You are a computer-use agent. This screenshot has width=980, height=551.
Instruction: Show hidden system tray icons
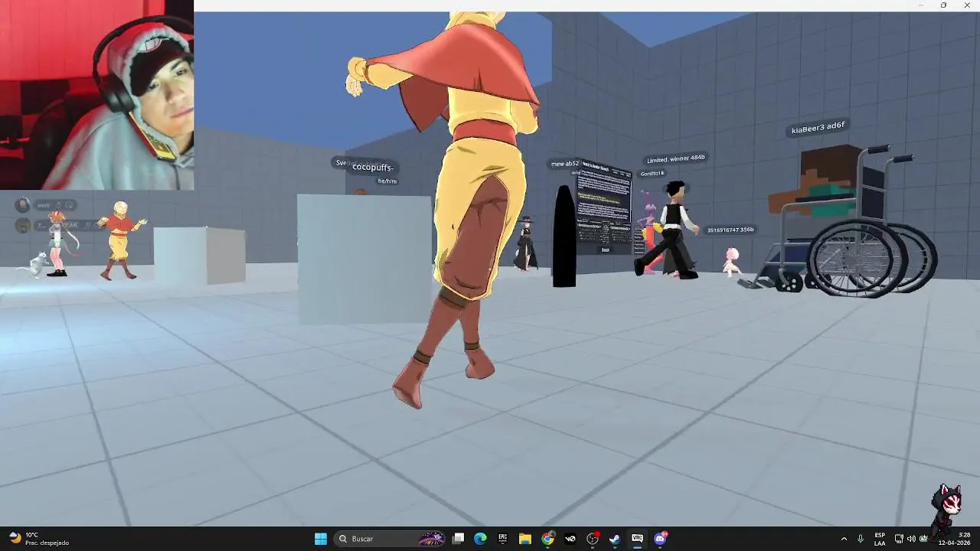click(844, 539)
